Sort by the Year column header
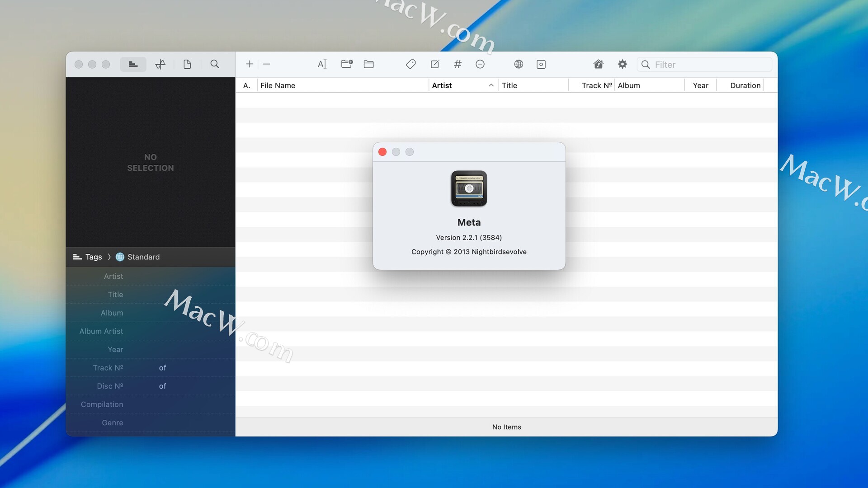This screenshot has height=488, width=868. pos(701,85)
